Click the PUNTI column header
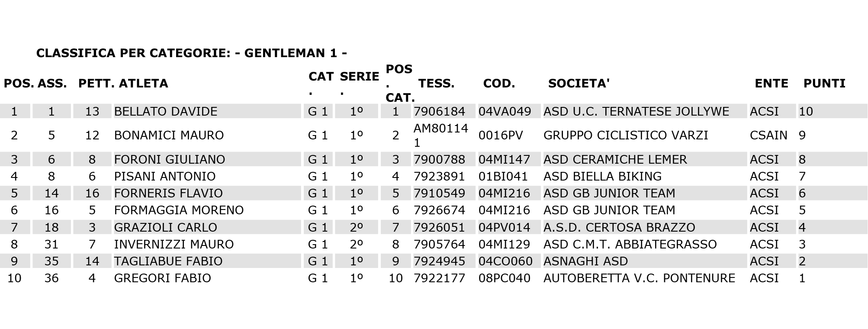Screen dimensions: 868x329 [x=824, y=83]
